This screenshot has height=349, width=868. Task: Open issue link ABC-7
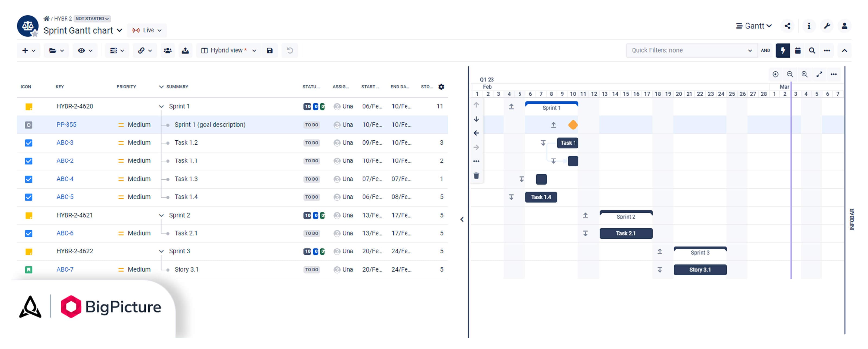[65, 270]
